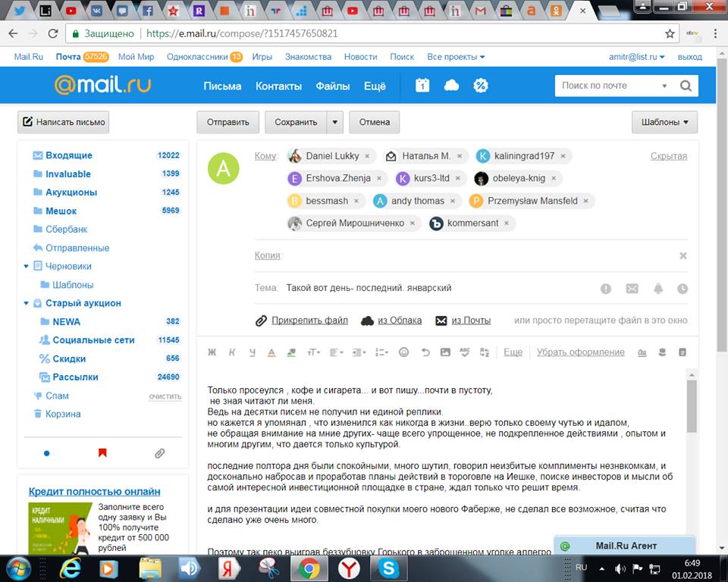Filter by the red flag
The width and height of the screenshot is (728, 582).
pos(102,453)
